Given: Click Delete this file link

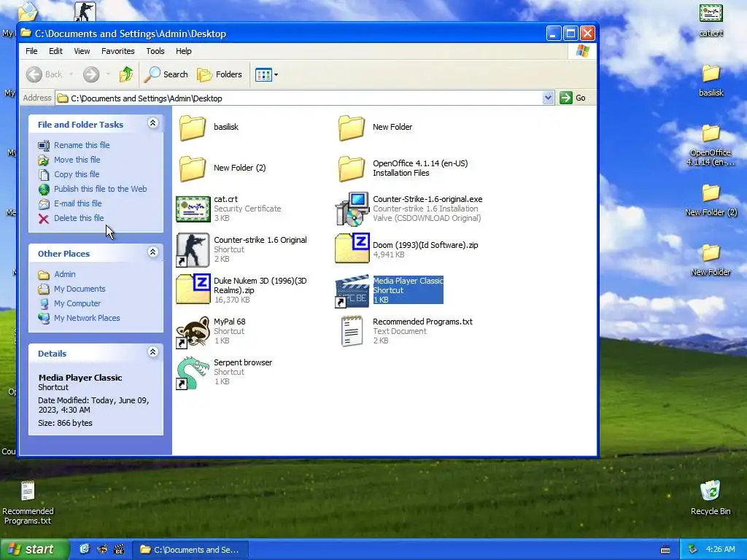Looking at the screenshot, I should (79, 218).
